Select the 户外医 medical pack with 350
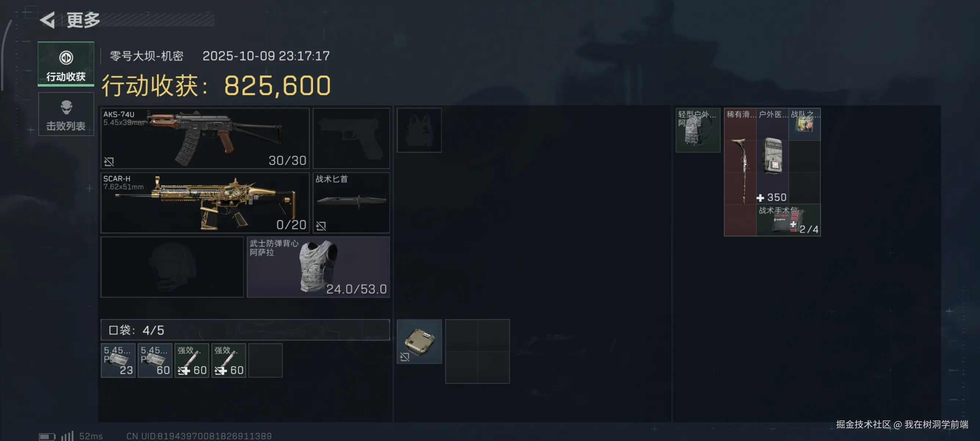 [x=773, y=156]
